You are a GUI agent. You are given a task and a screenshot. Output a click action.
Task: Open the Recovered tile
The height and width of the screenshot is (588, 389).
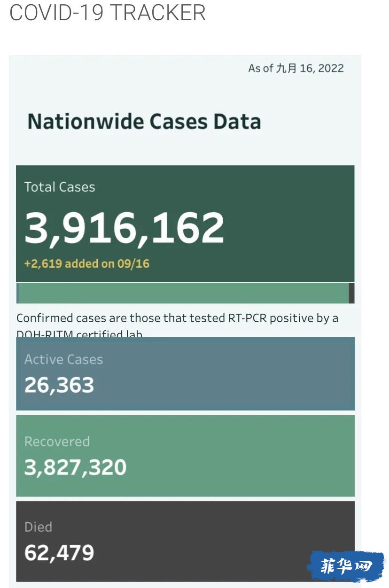[185, 456]
